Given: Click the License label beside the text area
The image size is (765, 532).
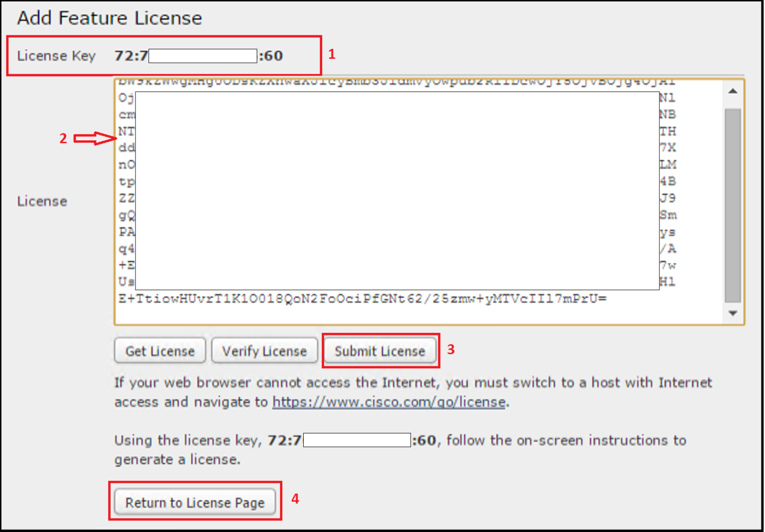Looking at the screenshot, I should tap(42, 201).
